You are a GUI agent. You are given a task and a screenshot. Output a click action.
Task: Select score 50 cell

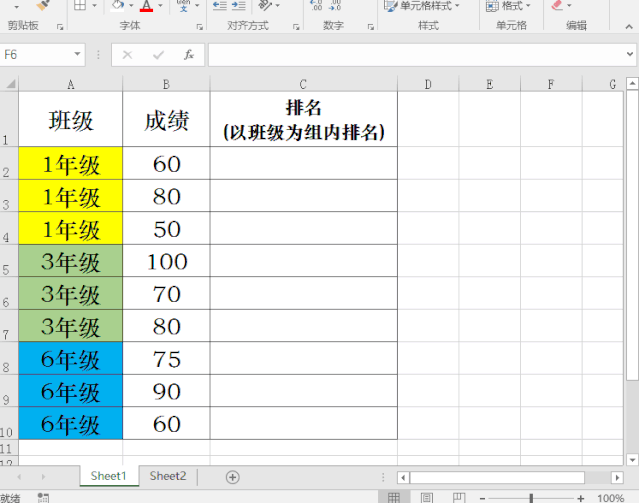point(166,228)
